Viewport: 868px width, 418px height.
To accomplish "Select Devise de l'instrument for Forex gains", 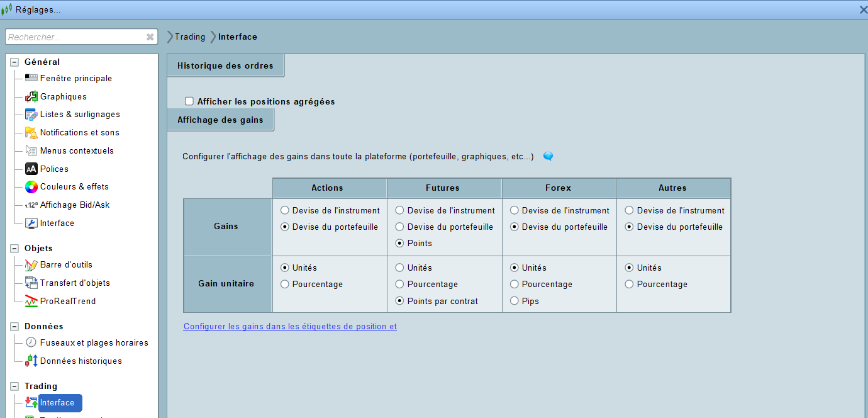I will [x=514, y=211].
